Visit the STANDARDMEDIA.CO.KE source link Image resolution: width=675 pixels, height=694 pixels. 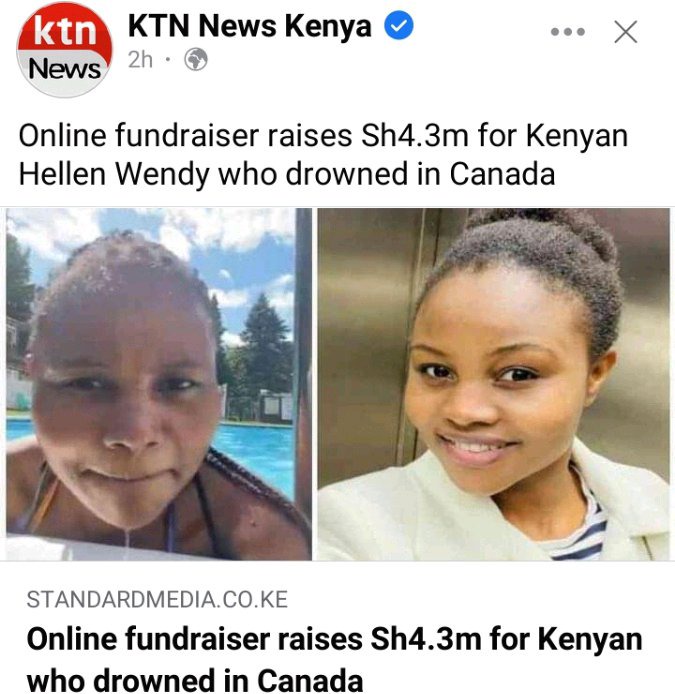pyautogui.click(x=157, y=599)
